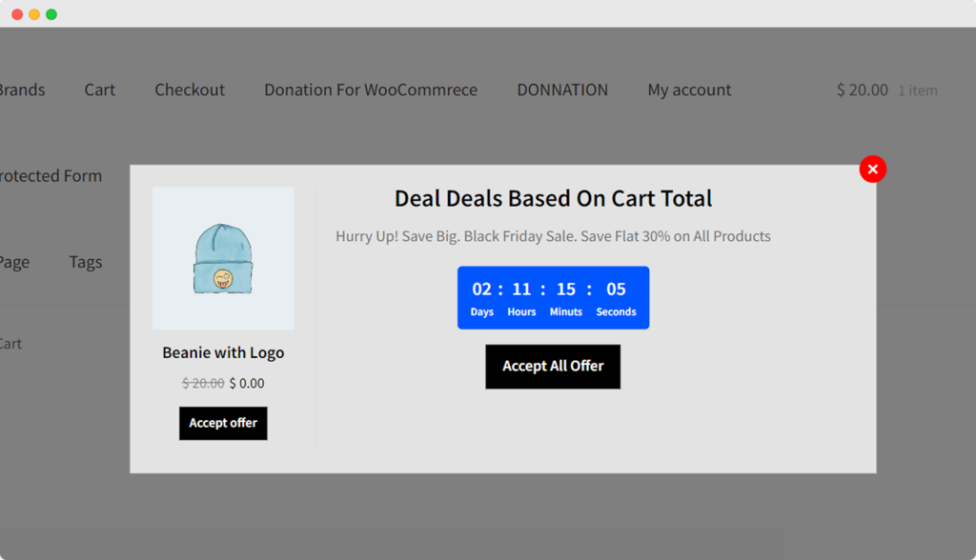This screenshot has width=976, height=560.
Task: View the $ 20.00 cart total in header
Action: pos(862,90)
